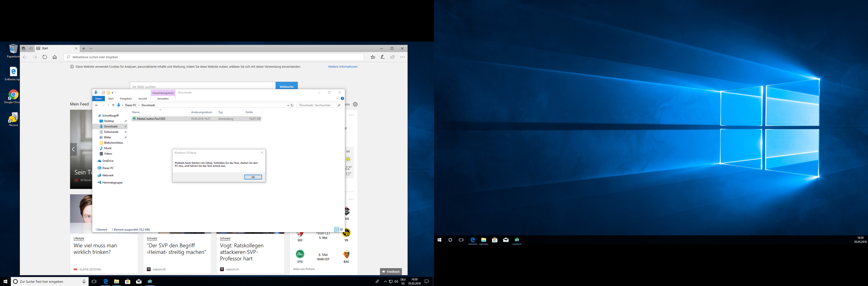Open Mail app on left taskbar

point(139,281)
